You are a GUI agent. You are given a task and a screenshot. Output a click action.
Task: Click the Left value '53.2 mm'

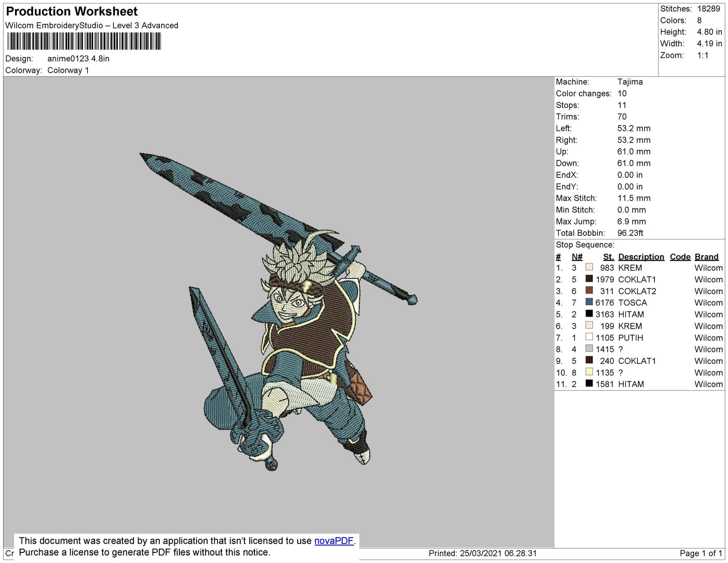(x=634, y=129)
